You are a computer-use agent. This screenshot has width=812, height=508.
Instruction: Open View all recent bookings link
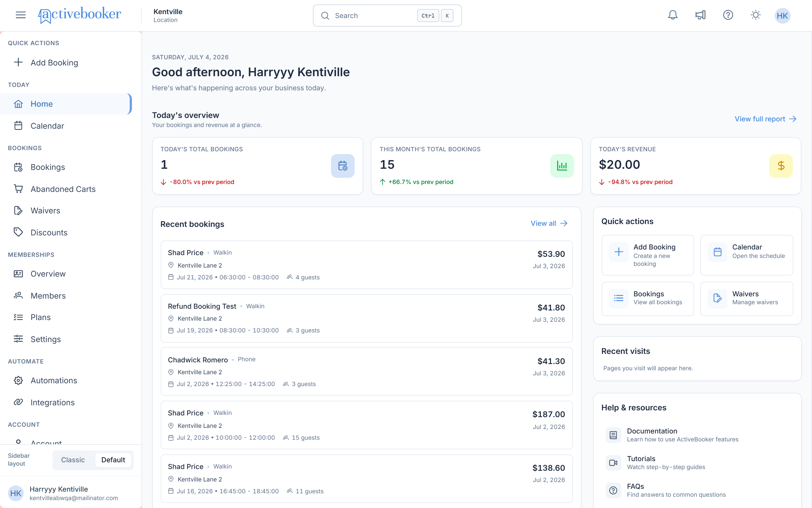(x=549, y=224)
